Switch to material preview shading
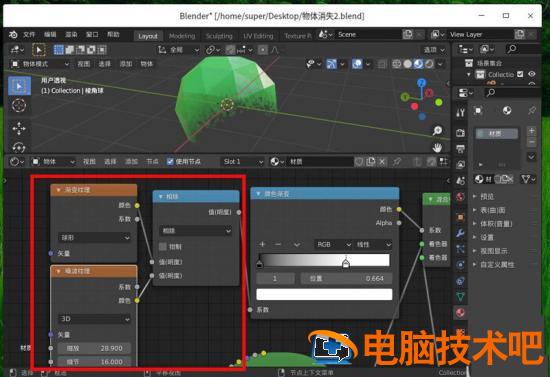 (x=418, y=64)
